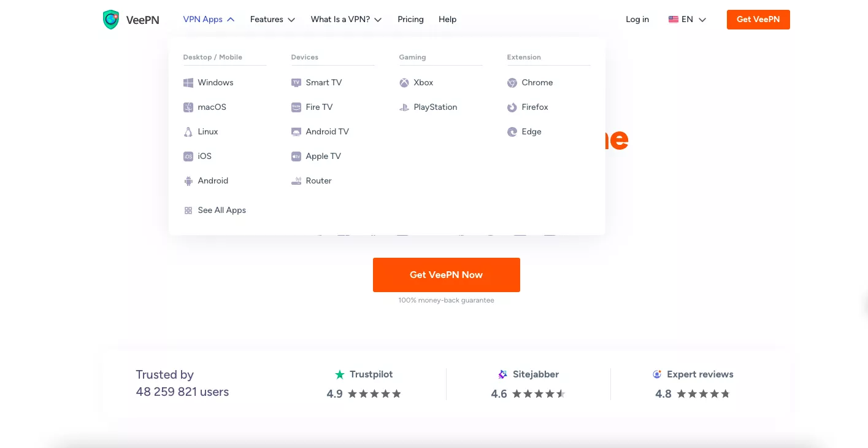Click the macOS icon in the menu
The height and width of the screenshot is (448, 868).
point(188,107)
